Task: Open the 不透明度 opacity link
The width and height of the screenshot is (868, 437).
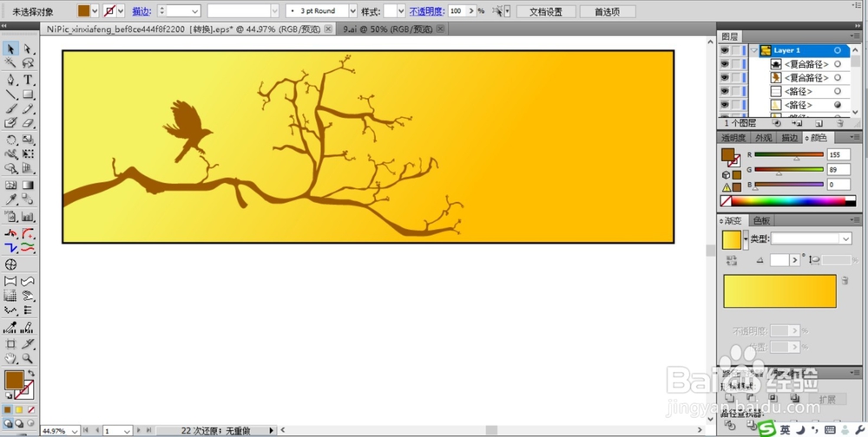Action: pyautogui.click(x=427, y=10)
